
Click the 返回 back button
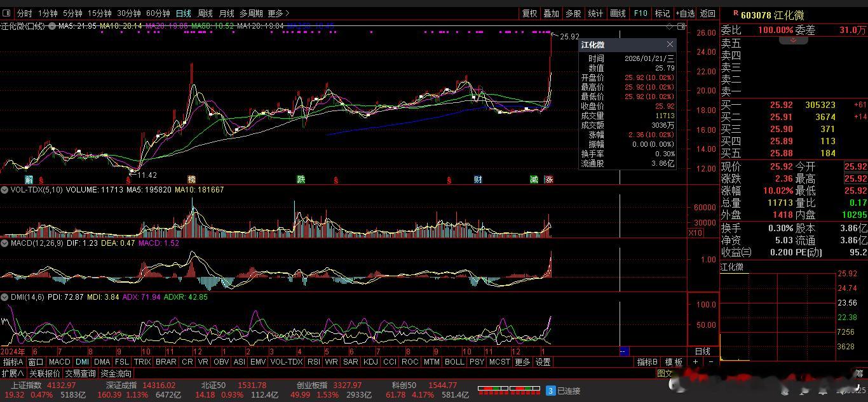(707, 13)
